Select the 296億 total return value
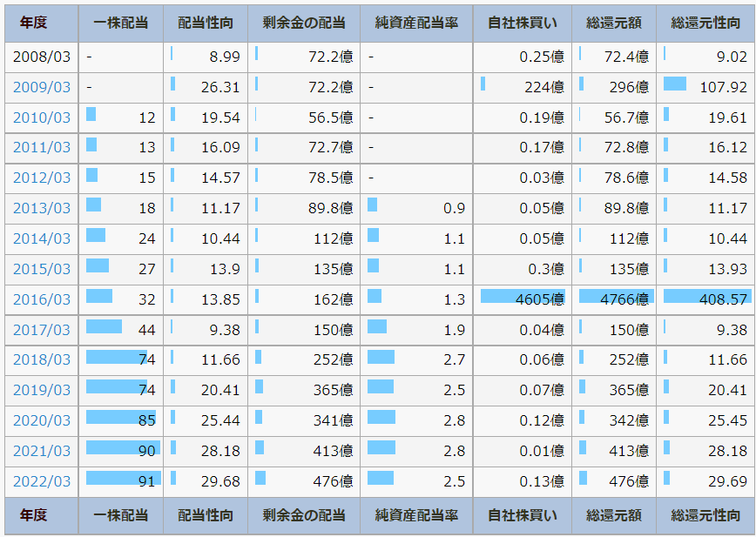The image size is (756, 537). (x=629, y=87)
